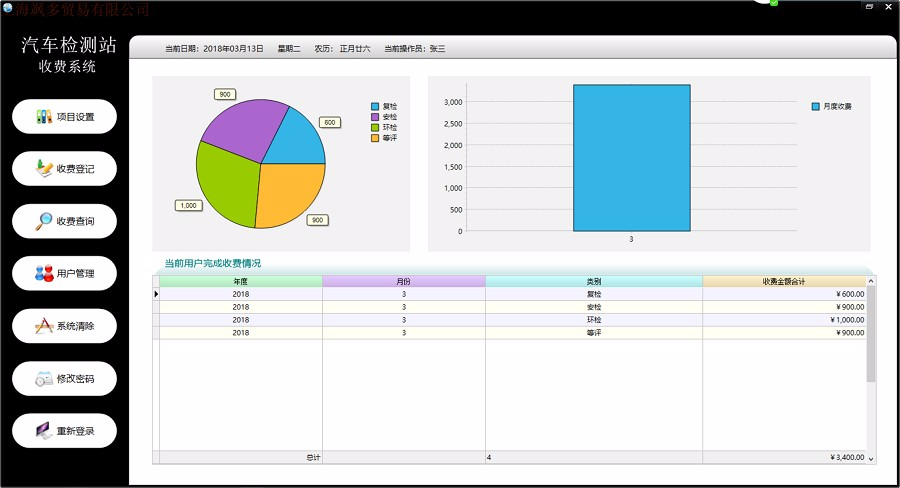
Task: Select the 用户管理 people icon
Action: tap(43, 273)
